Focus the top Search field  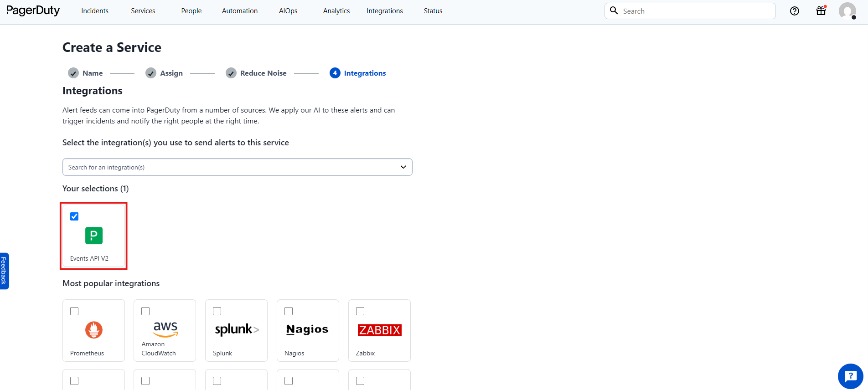coord(690,11)
